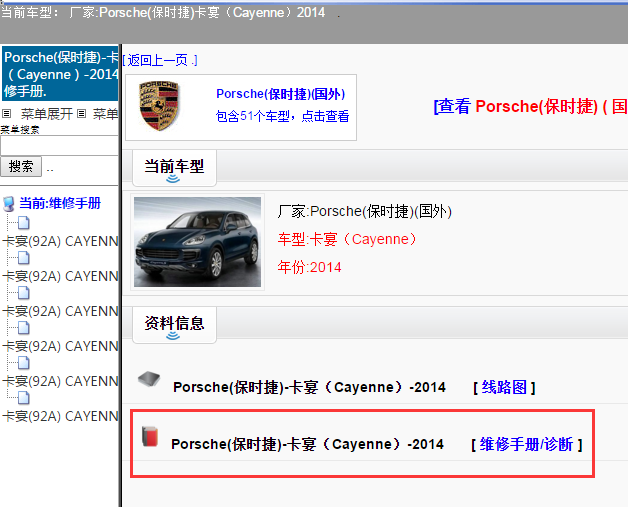
Task: Click the blue Cayenne car thumbnail
Action: (x=197, y=242)
